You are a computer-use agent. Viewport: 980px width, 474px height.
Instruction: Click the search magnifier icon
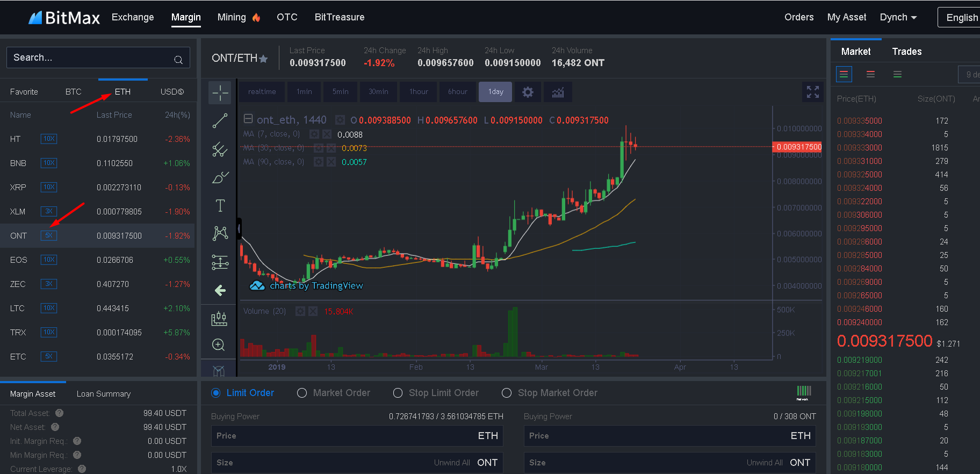(x=178, y=60)
